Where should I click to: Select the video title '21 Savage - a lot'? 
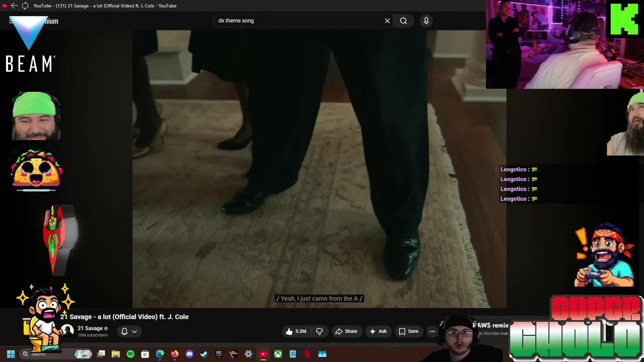pyautogui.click(x=124, y=317)
